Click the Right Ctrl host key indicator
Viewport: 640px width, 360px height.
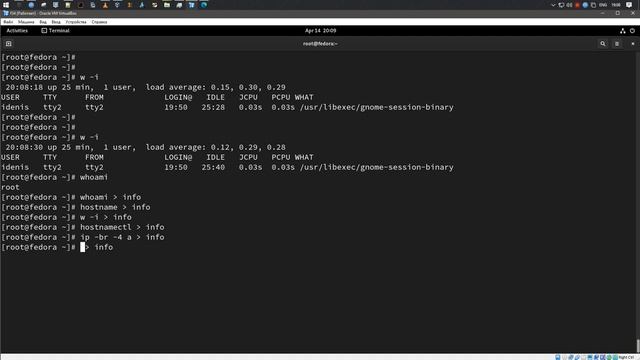(627, 358)
